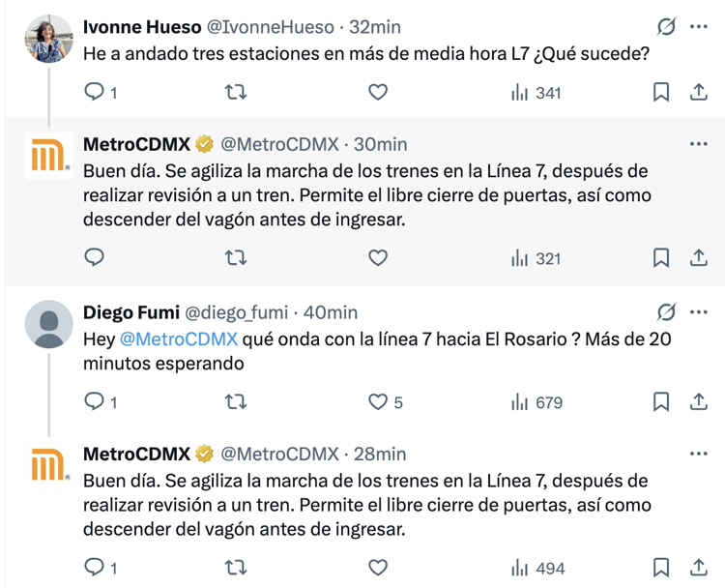The width and height of the screenshot is (725, 588).
Task: Like Diego Fumi's tweet with 5 likes
Action: click(378, 402)
